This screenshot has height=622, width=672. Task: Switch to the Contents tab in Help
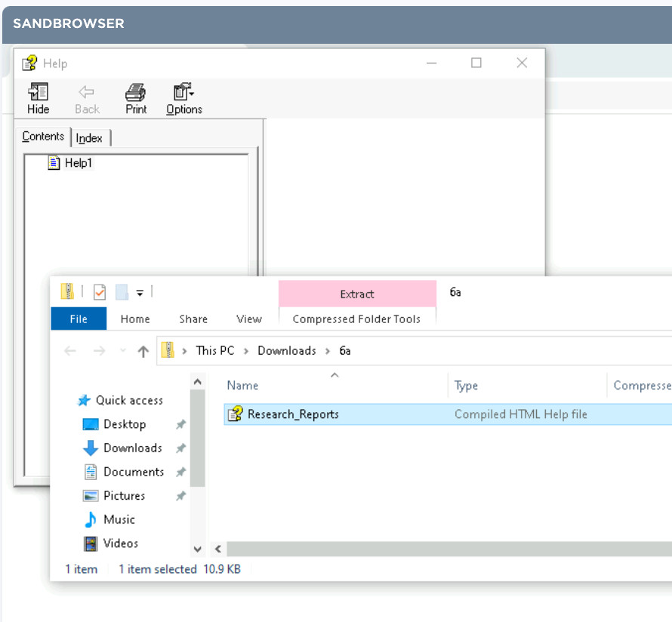[x=43, y=136]
